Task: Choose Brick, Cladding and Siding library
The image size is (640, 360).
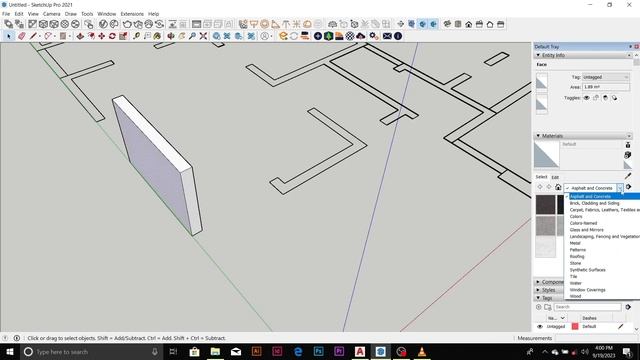Action: click(x=594, y=203)
